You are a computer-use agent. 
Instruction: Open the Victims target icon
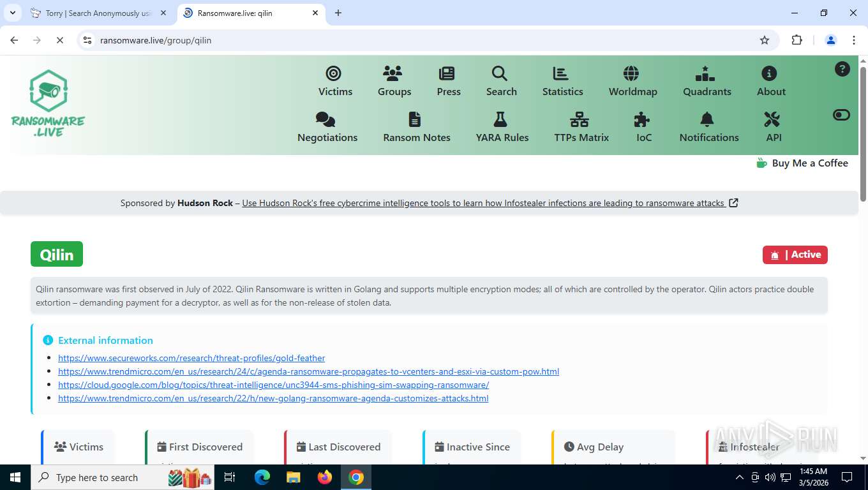coord(333,73)
